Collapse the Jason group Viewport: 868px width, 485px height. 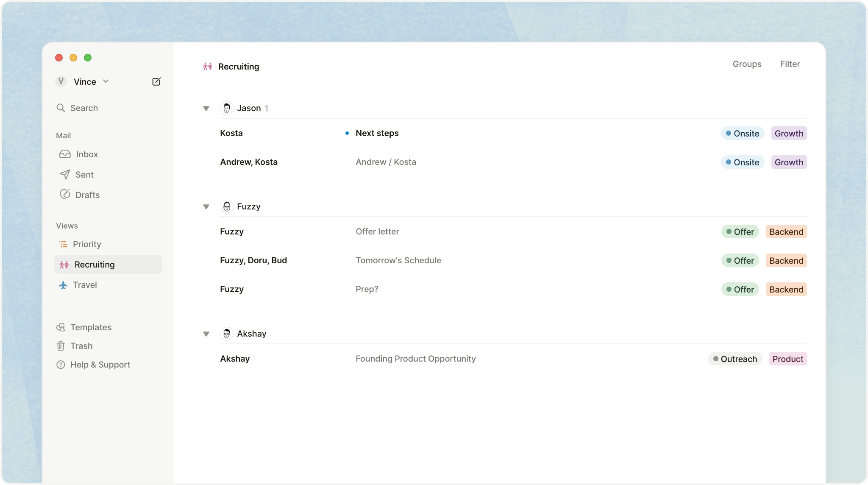[x=206, y=109]
